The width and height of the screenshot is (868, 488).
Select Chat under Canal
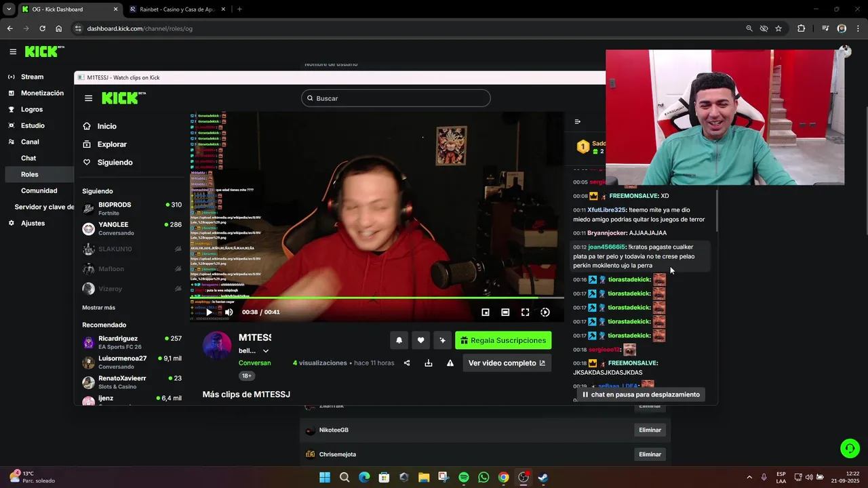coord(28,158)
